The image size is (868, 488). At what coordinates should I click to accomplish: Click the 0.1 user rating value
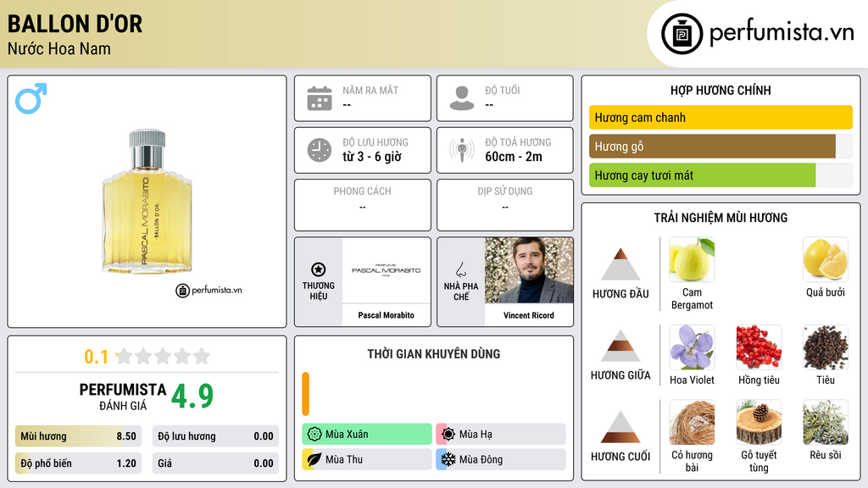96,357
